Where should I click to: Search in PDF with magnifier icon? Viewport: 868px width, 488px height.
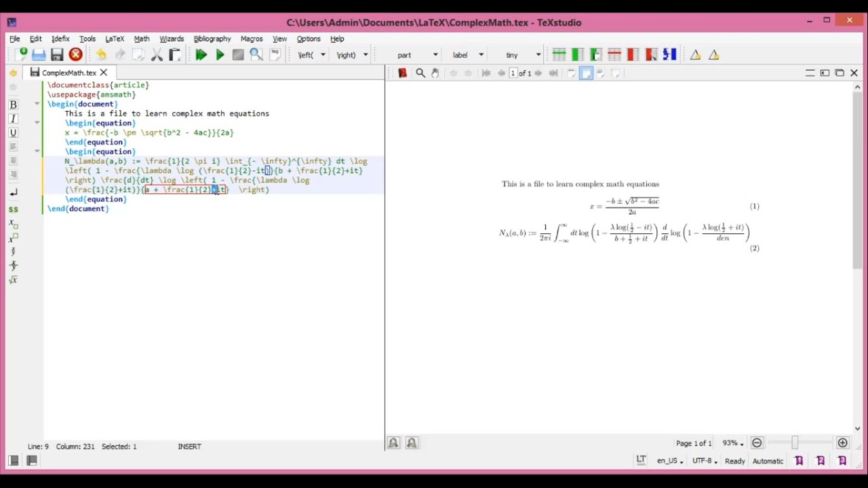(420, 73)
